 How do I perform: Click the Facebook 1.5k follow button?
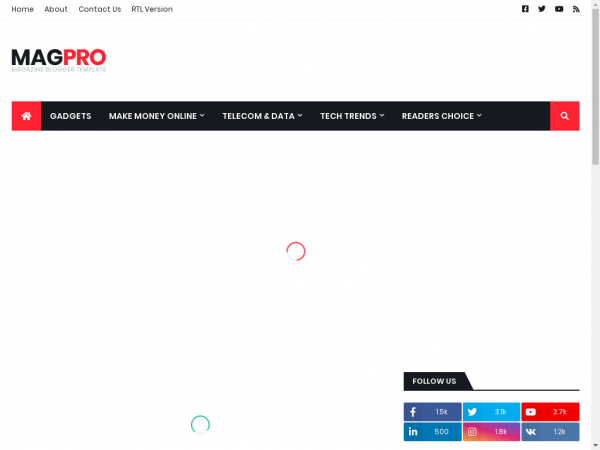pos(432,412)
